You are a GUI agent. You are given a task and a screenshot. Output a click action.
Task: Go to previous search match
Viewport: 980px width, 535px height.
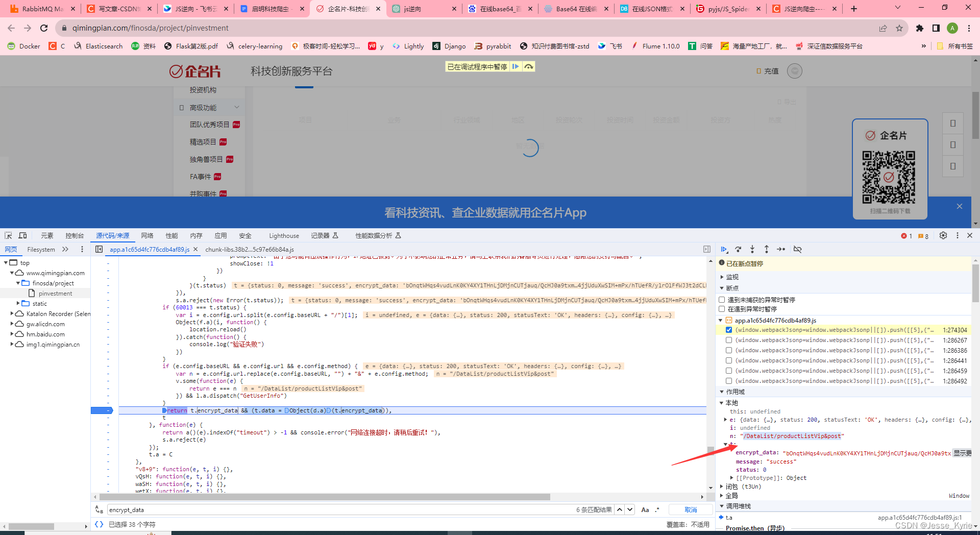click(619, 509)
